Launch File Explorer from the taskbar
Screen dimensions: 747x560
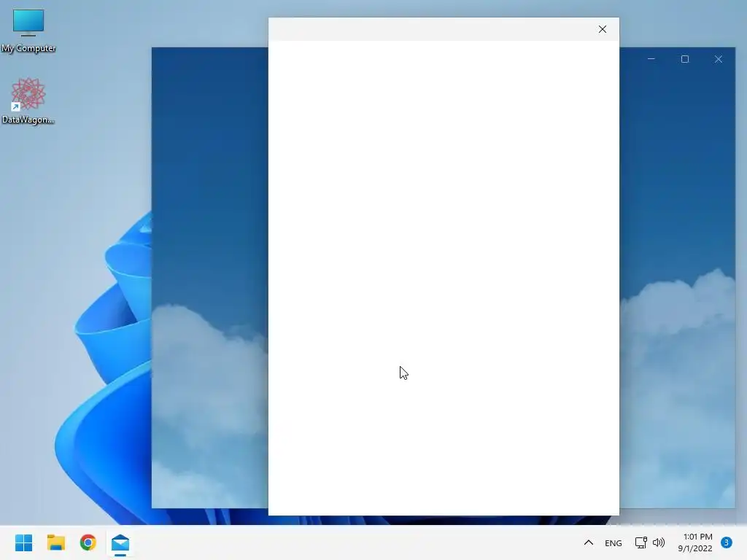coord(55,542)
